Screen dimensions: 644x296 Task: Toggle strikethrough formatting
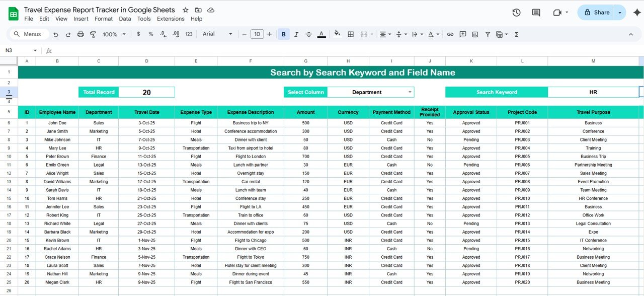coord(308,34)
